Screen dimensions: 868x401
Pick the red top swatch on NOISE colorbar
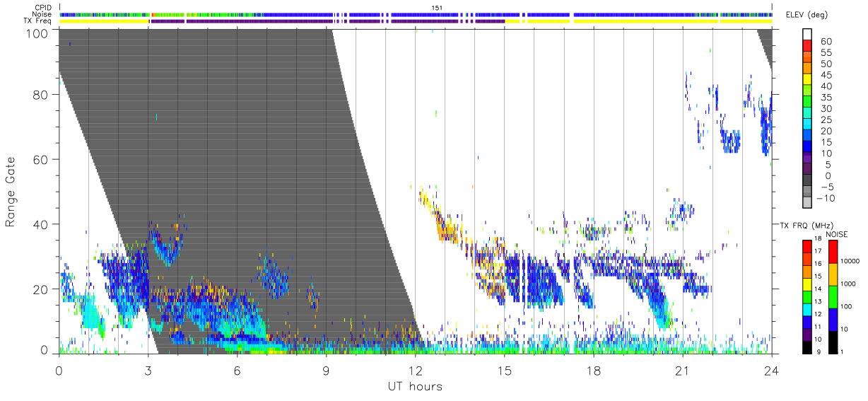[833, 250]
